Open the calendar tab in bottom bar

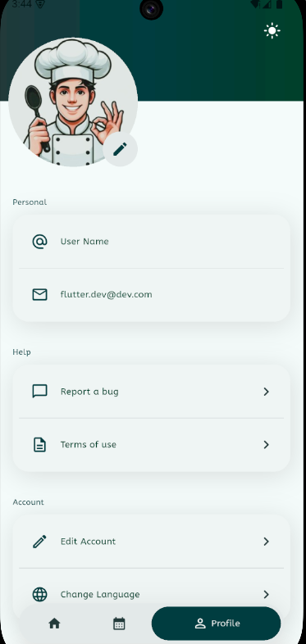pos(119,624)
